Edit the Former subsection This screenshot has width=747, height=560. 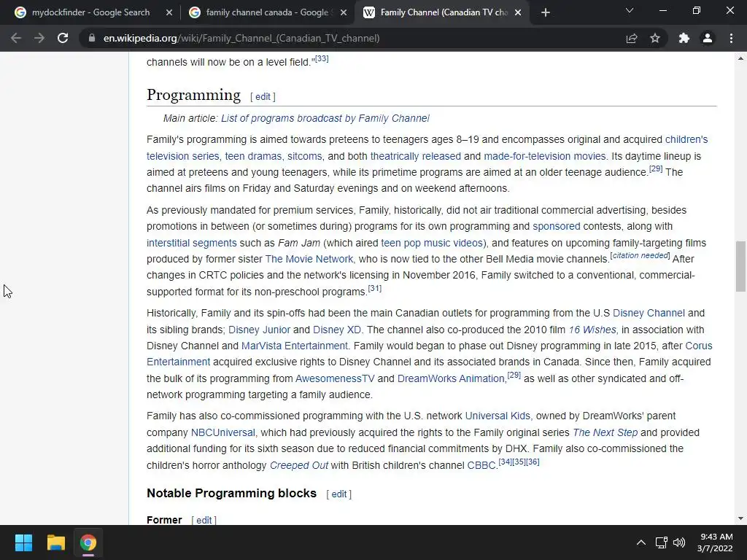pyautogui.click(x=204, y=520)
